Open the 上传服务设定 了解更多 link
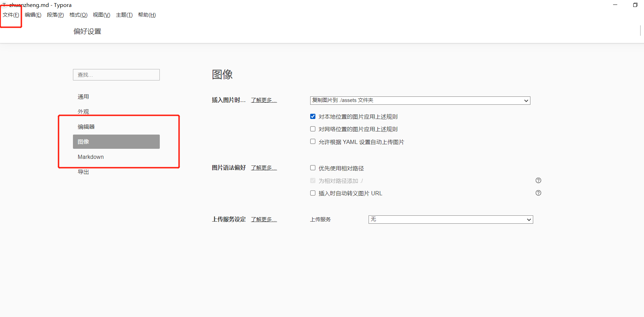 (264, 220)
